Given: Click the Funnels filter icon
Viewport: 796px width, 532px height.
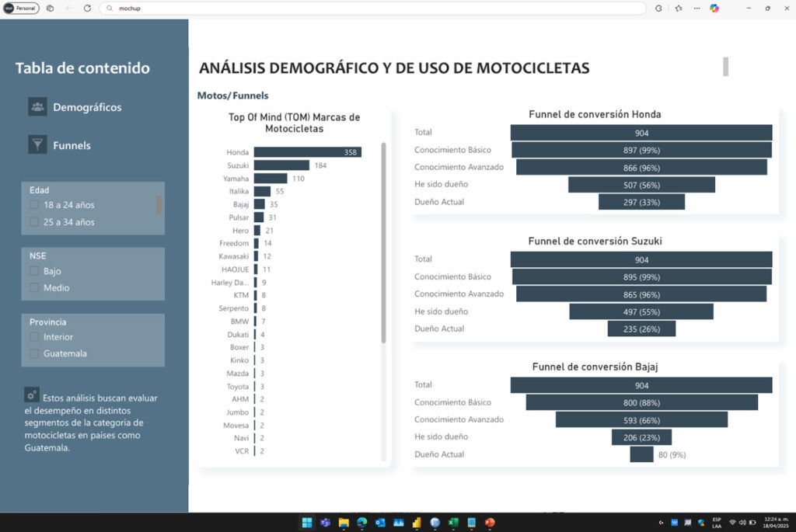Looking at the screenshot, I should coord(37,144).
